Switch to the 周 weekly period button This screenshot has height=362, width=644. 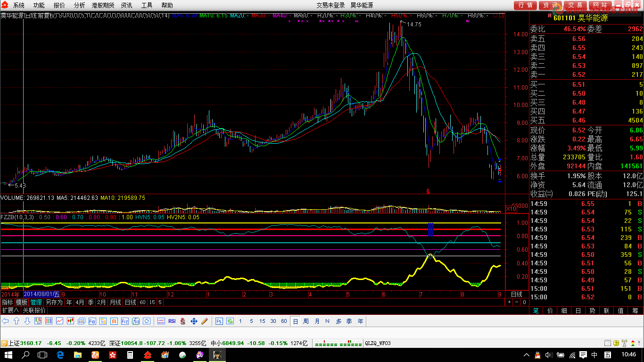(306, 321)
